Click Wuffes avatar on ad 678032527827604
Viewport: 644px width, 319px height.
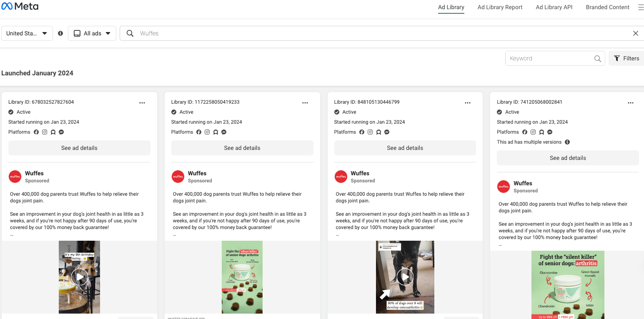15,177
